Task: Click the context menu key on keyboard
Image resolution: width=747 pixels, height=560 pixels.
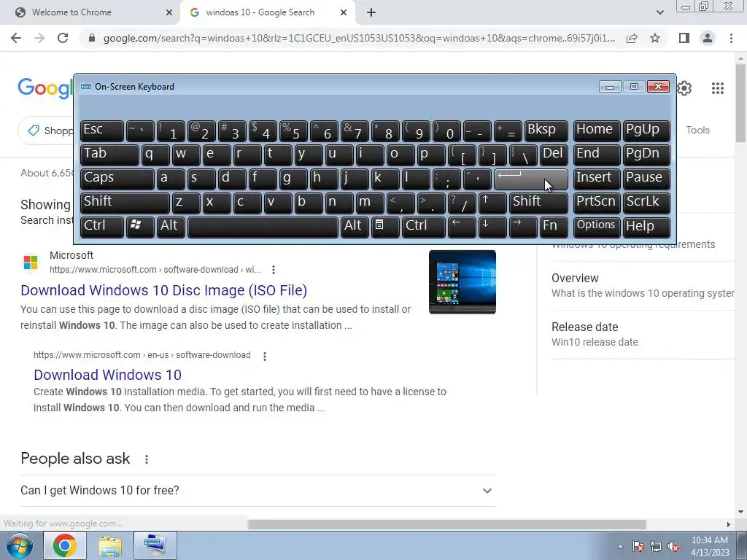Action: (x=385, y=227)
